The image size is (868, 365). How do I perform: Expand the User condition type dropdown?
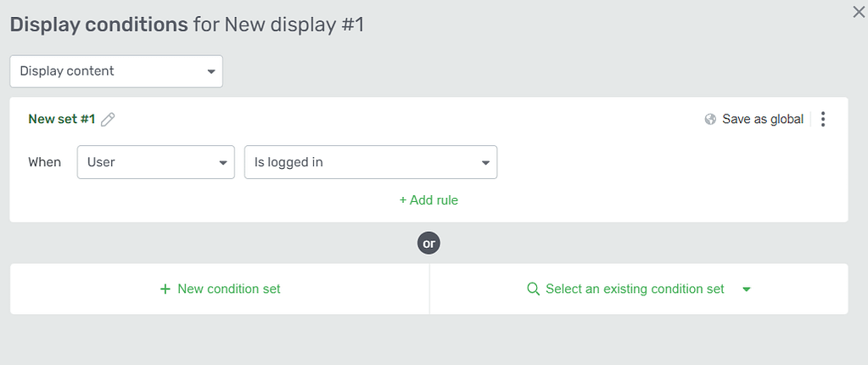tap(155, 162)
